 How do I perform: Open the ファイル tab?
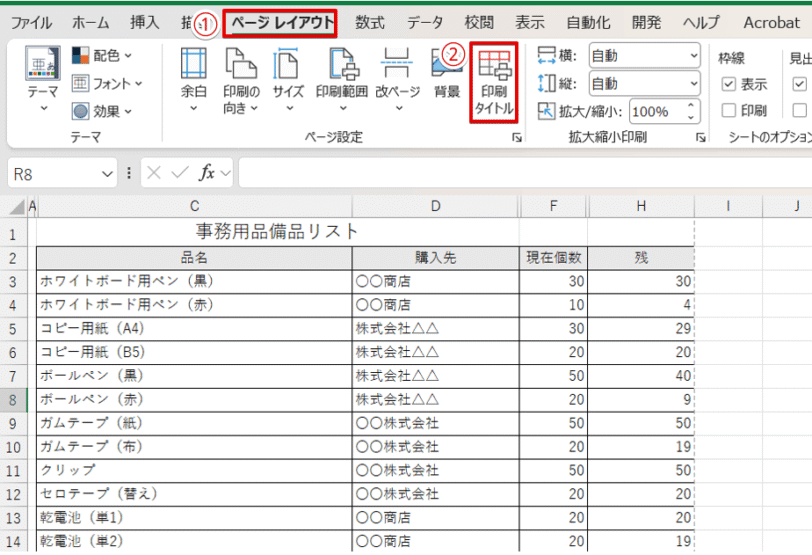tap(31, 23)
